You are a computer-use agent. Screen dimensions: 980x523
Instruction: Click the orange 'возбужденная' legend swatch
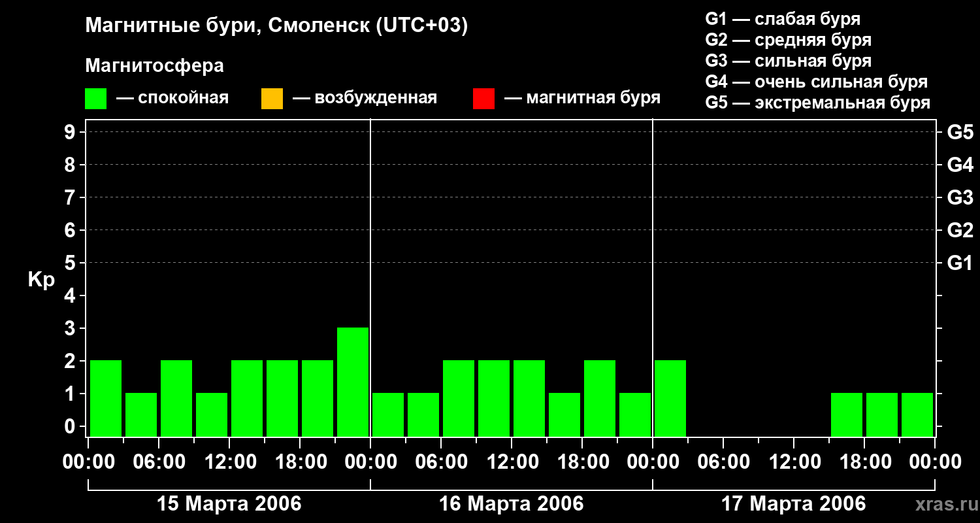point(272,99)
